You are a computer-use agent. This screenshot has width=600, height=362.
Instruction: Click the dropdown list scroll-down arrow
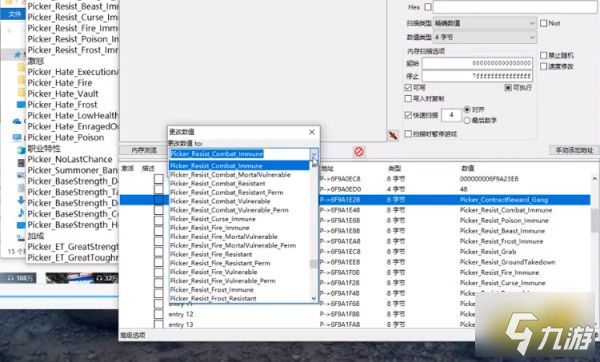point(314,298)
